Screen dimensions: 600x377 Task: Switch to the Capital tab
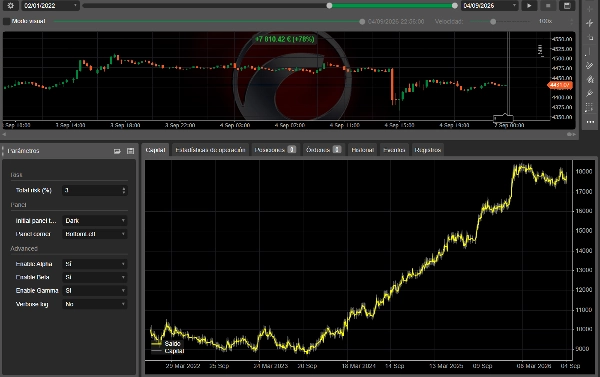[155, 150]
